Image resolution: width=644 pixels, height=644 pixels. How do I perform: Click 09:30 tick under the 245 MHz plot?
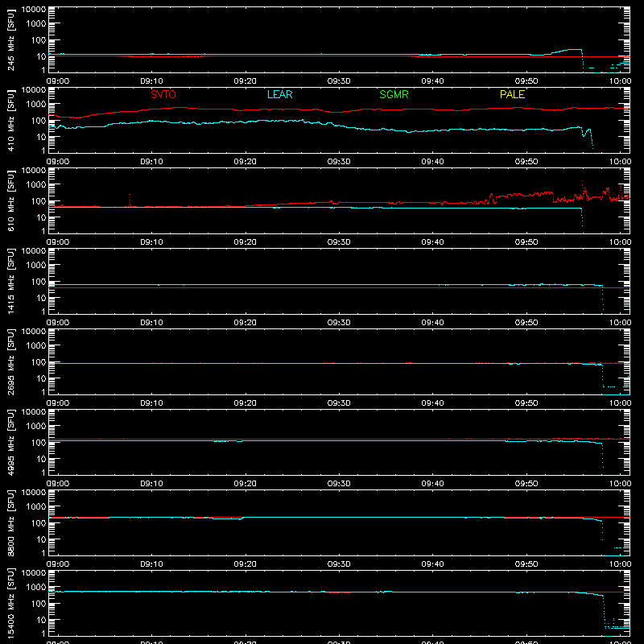point(339,81)
